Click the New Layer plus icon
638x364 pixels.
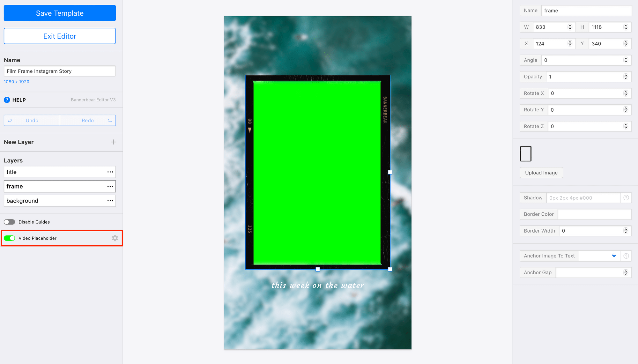[113, 142]
